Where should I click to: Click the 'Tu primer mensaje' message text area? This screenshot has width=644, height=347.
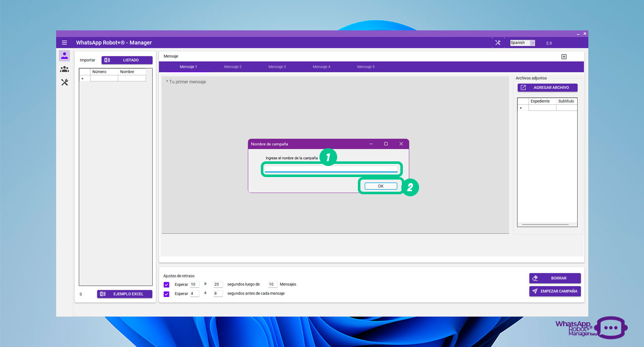pos(335,155)
